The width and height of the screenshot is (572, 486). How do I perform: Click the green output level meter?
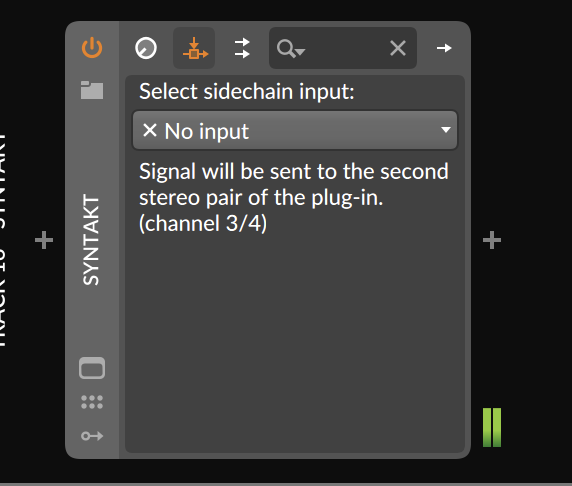tap(492, 427)
